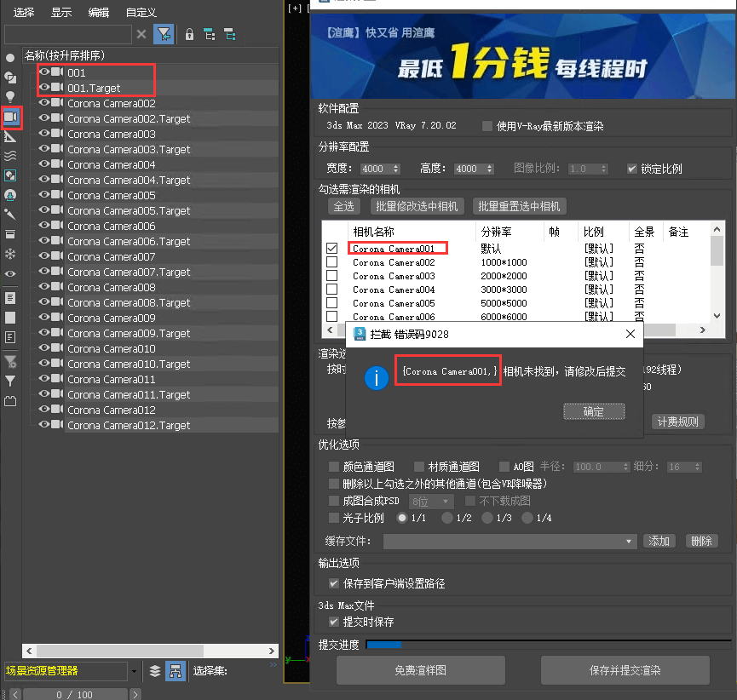The width and height of the screenshot is (737, 700).
Task: Click the camera display filter icon
Action: point(11,116)
